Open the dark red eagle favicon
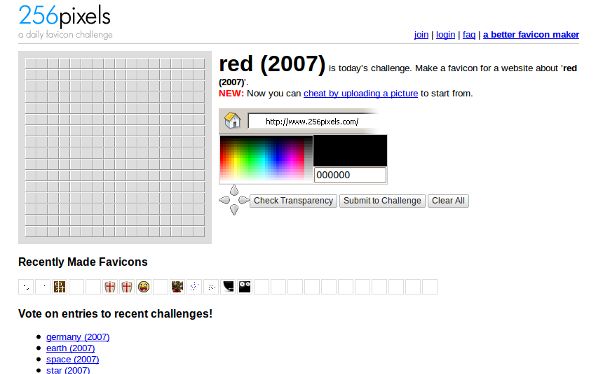Viewport: 600px width, 374px height. [x=177, y=287]
